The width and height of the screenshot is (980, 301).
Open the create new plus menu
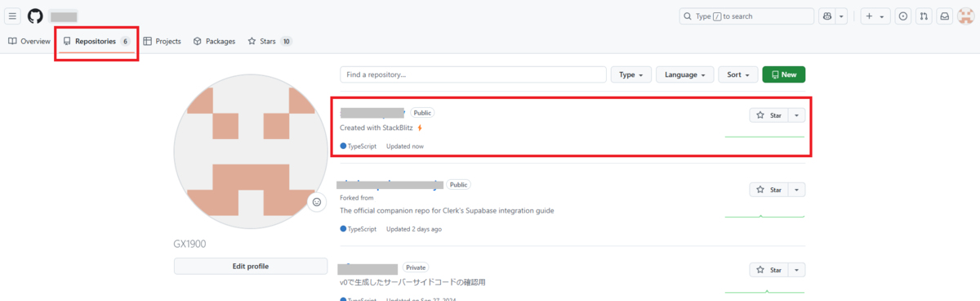coord(875,16)
